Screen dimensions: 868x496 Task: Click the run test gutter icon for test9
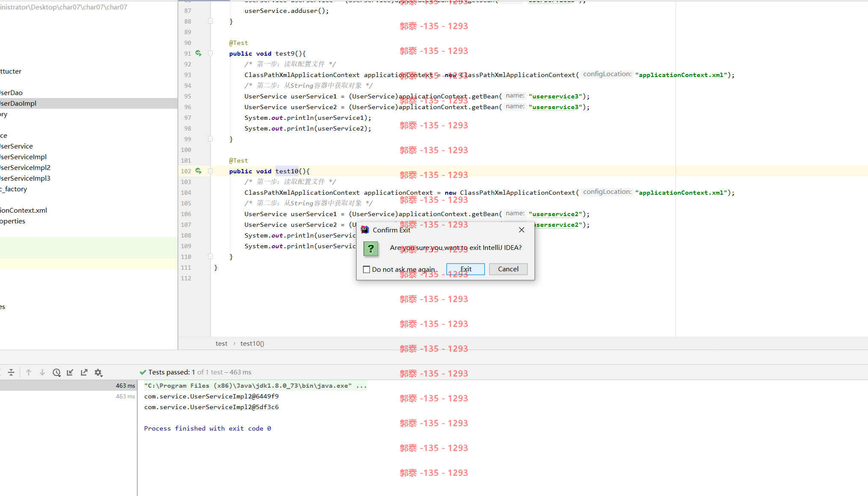[198, 53]
